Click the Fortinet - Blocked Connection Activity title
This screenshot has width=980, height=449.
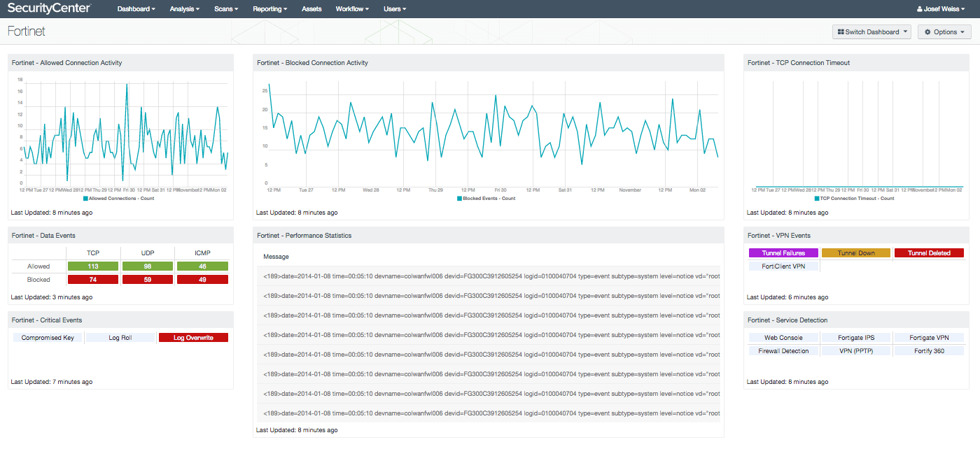click(312, 63)
